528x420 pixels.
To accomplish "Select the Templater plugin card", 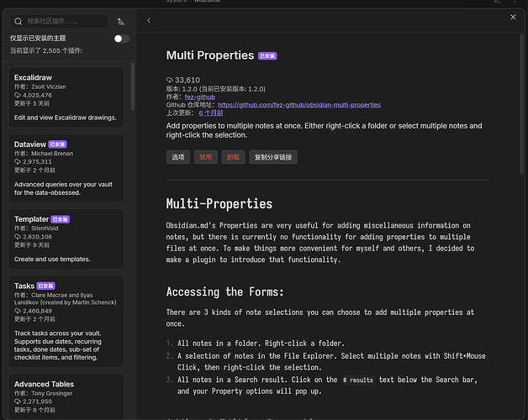I will pyautogui.click(x=66, y=239).
